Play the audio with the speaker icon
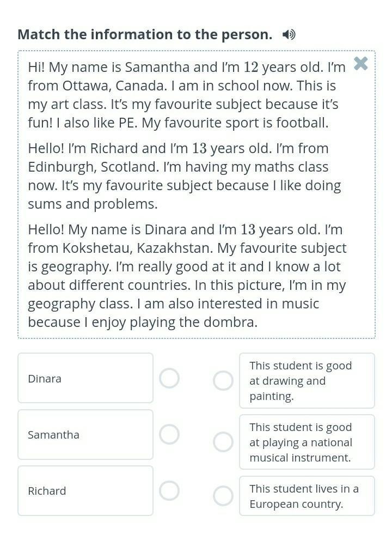The width and height of the screenshot is (392, 540). pos(289,35)
